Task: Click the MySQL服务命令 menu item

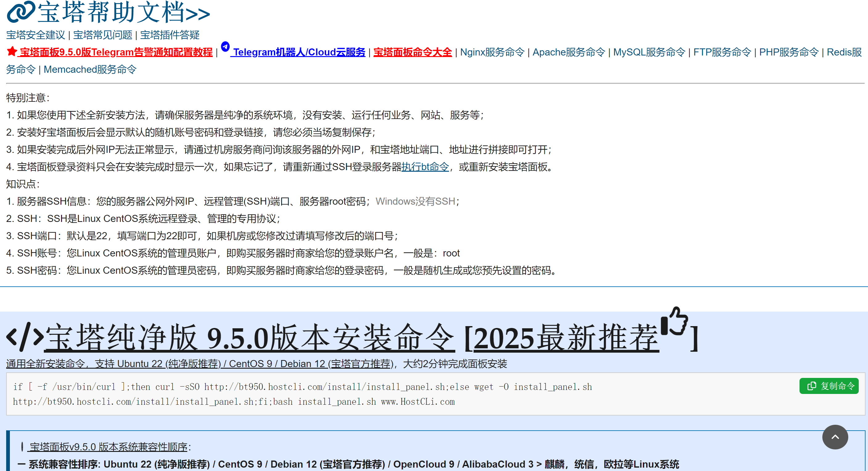Action: click(650, 52)
